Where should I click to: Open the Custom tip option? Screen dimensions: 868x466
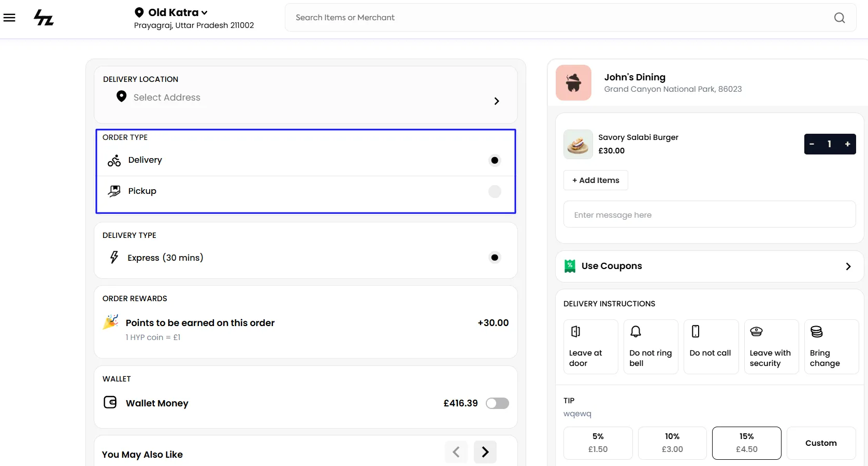click(x=821, y=443)
